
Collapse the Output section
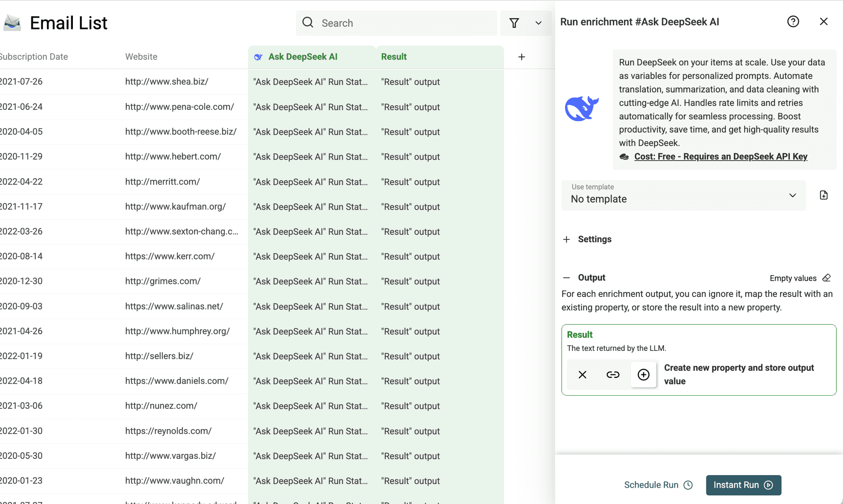566,277
